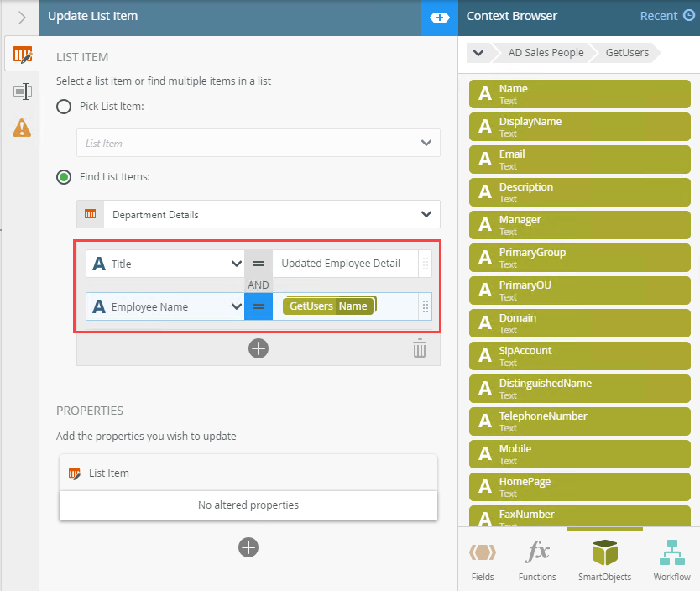Delete filter row with trash icon
Image resolution: width=700 pixels, height=591 pixels.
point(420,348)
